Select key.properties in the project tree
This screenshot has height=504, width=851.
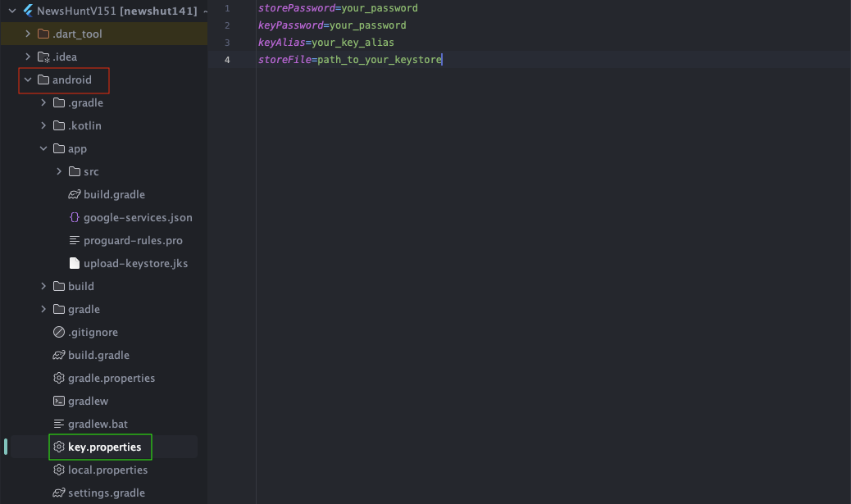click(x=104, y=447)
